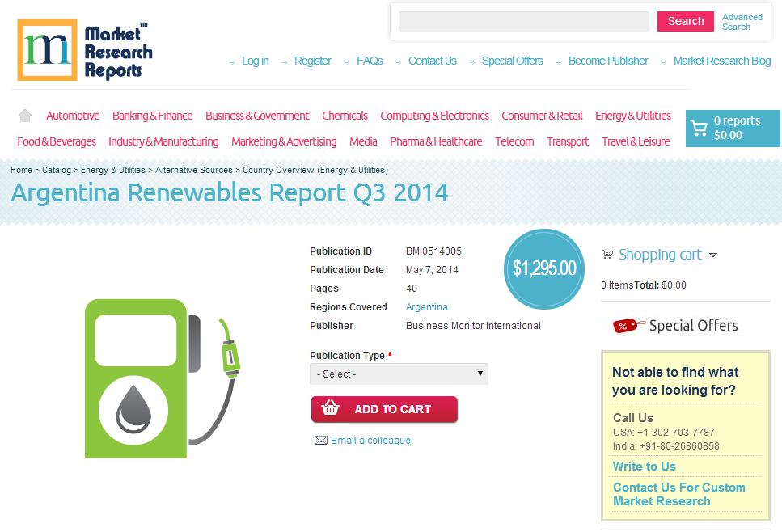Viewport: 782px width, 532px height.
Task: Select the Automotive category
Action: [x=73, y=116]
